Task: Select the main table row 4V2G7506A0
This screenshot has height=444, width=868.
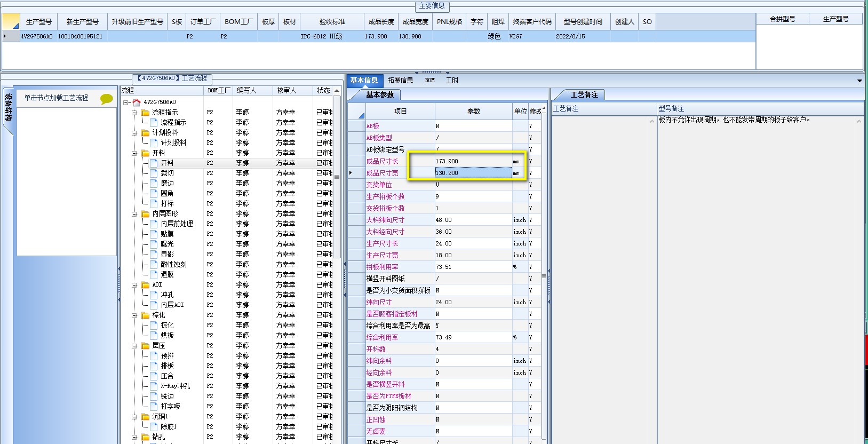Action: click(379, 36)
